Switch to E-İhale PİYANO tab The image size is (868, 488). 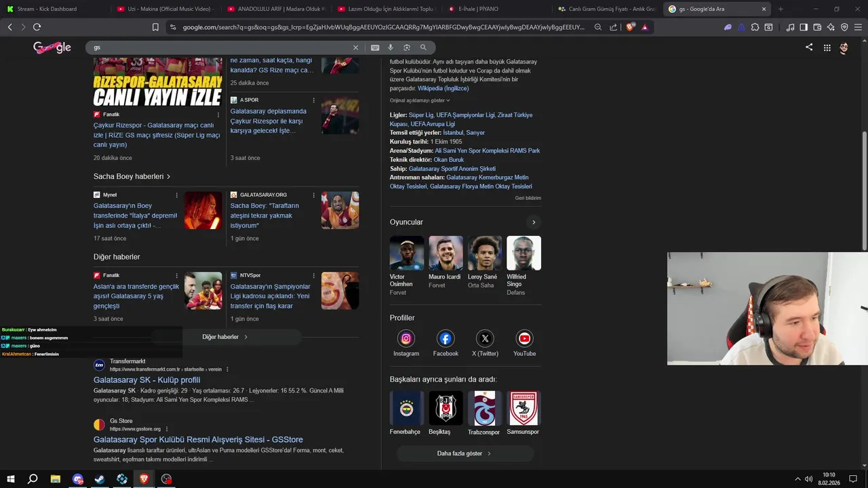pyautogui.click(x=496, y=9)
